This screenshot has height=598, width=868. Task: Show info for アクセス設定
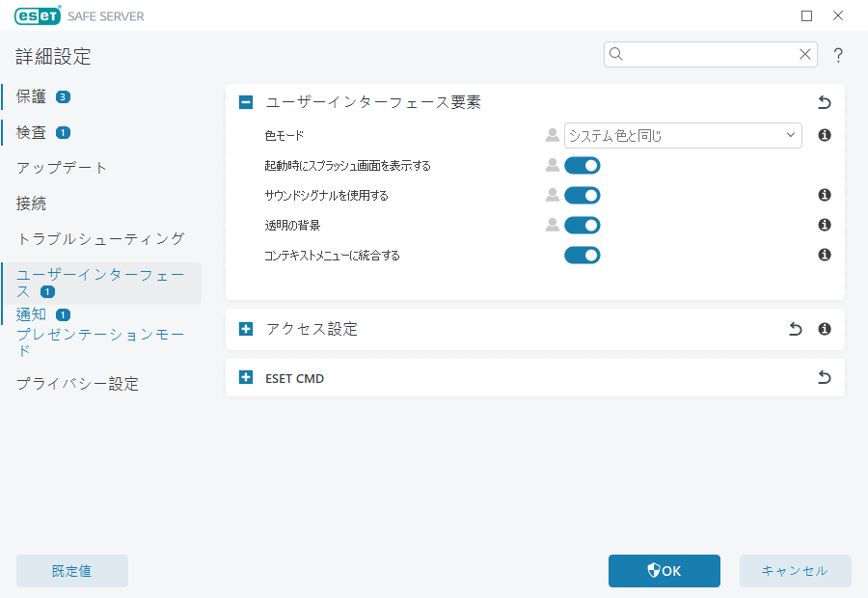point(824,329)
